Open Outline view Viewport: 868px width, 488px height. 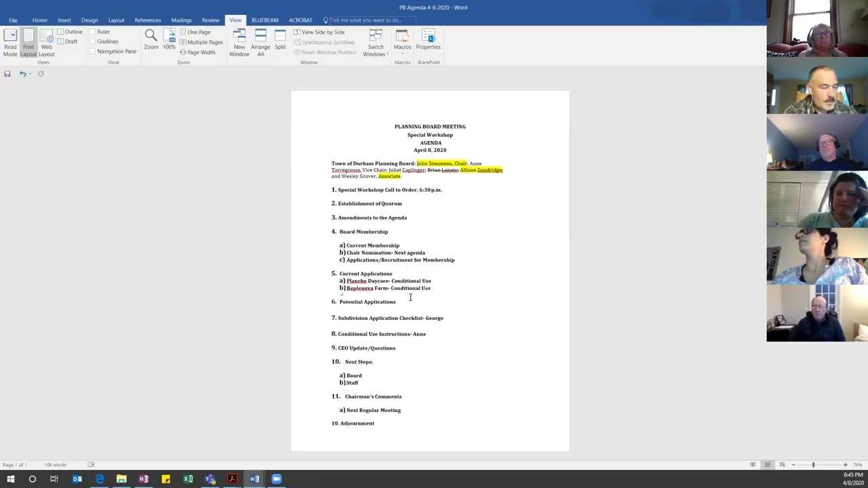70,32
